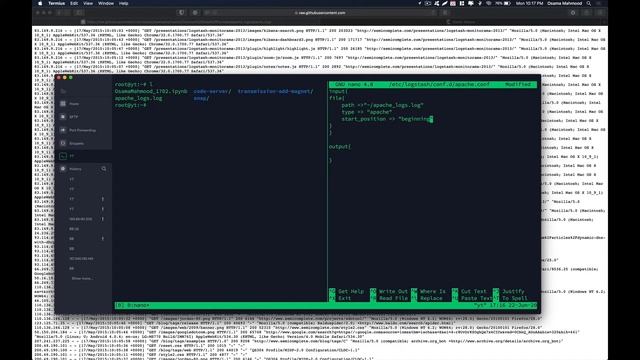Click Modified status in nano header

tap(518, 84)
